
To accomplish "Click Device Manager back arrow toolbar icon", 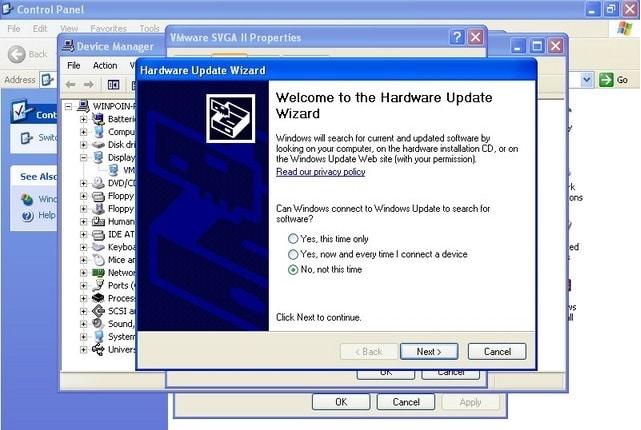I will [71, 85].
